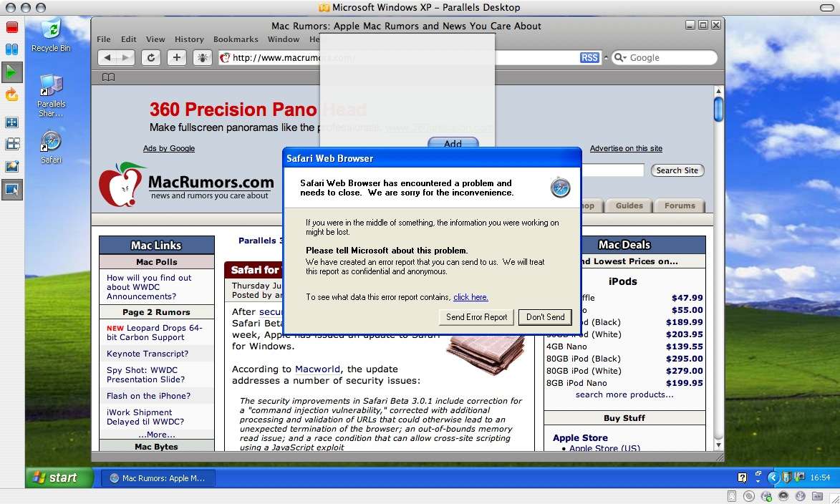Image resolution: width=840 pixels, height=504 pixels.
Task: Switch to the Forums tab on MacRumors
Action: tap(680, 205)
